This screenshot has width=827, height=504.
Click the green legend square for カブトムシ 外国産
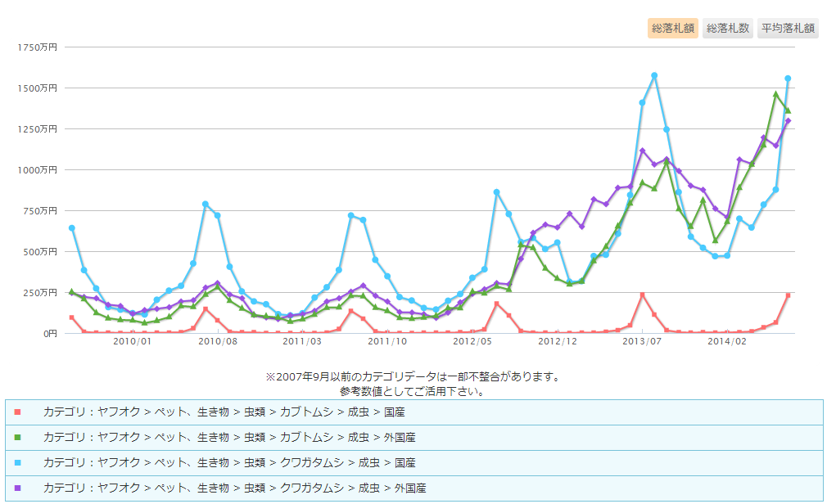[16, 437]
